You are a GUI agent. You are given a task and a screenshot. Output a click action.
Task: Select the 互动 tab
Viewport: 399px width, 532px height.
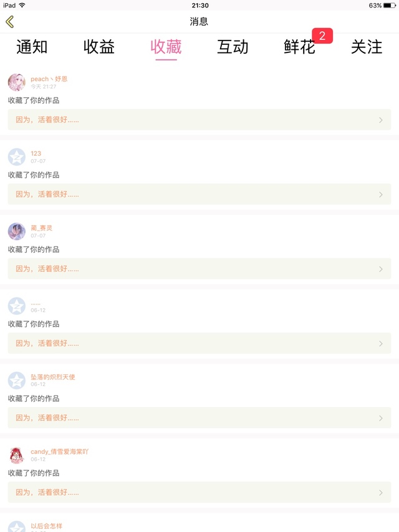pos(233,47)
